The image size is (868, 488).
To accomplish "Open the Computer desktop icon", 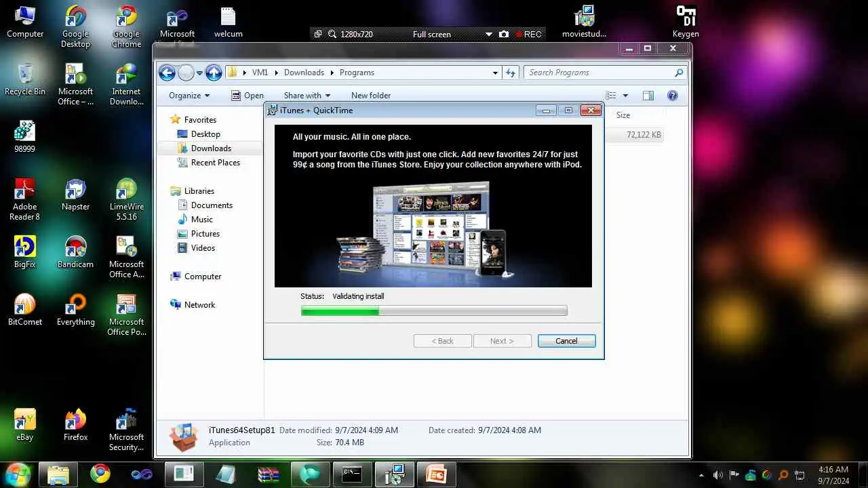I will (x=25, y=22).
